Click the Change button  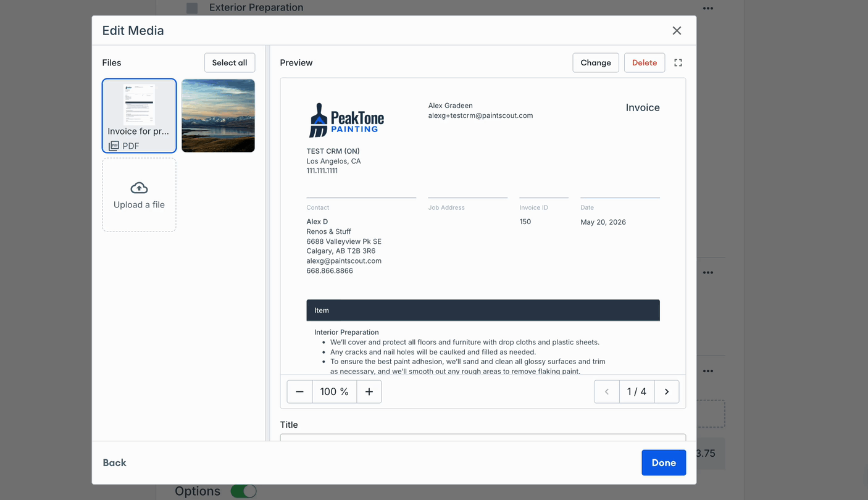pos(596,62)
